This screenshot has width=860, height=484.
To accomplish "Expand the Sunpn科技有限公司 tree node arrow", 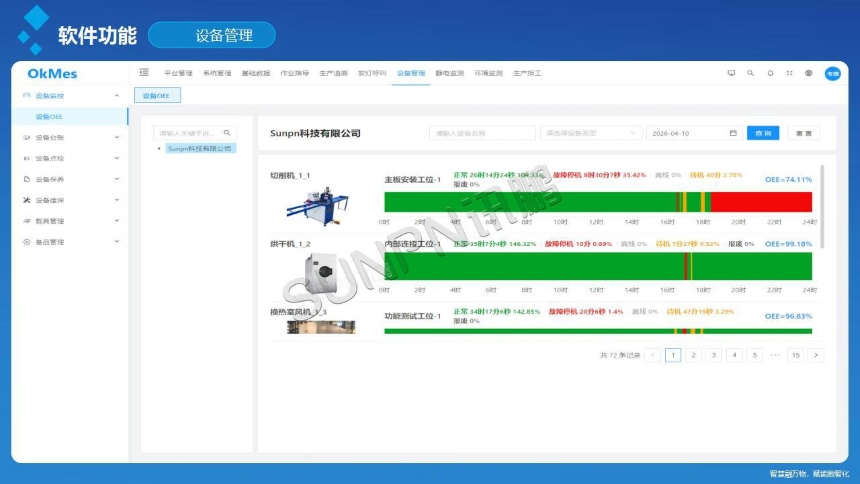I will point(159,148).
